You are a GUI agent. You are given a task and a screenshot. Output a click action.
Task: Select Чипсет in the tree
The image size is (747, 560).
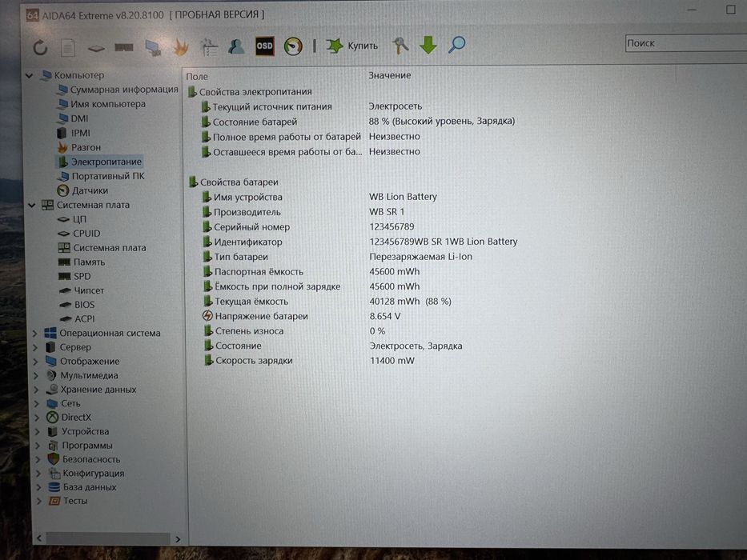click(x=82, y=290)
